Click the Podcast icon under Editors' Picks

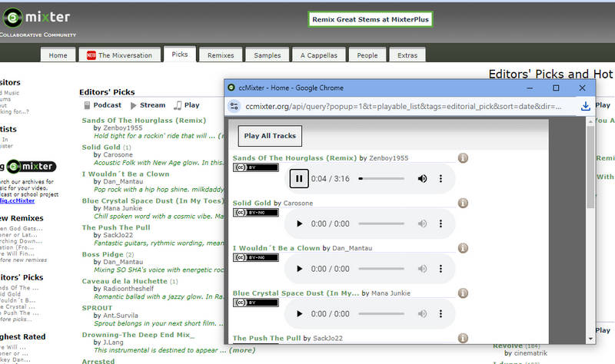(88, 105)
